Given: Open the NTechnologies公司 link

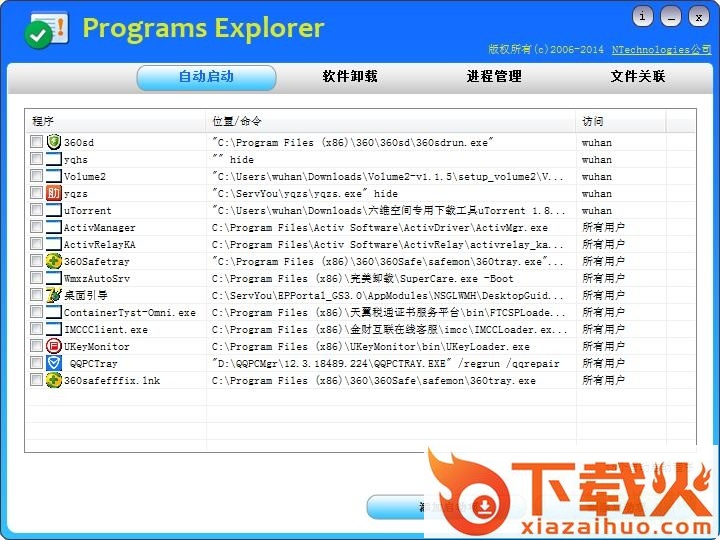Looking at the screenshot, I should 662,50.
